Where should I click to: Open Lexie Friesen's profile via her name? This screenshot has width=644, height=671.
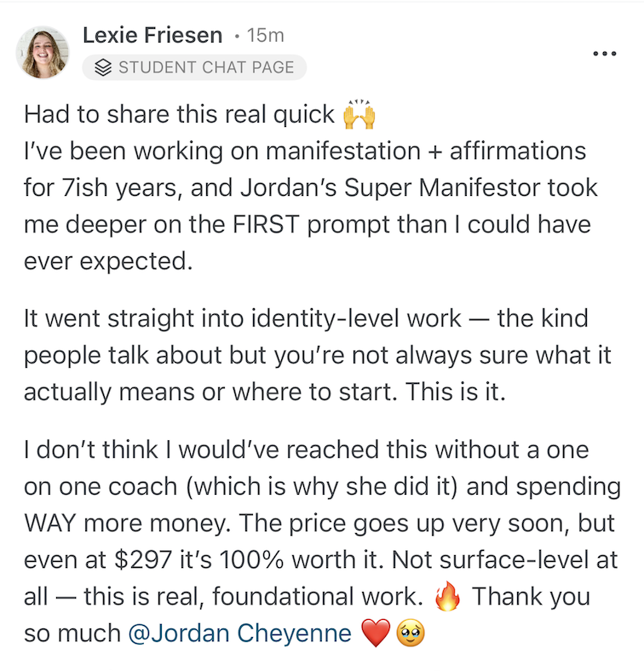(x=152, y=36)
